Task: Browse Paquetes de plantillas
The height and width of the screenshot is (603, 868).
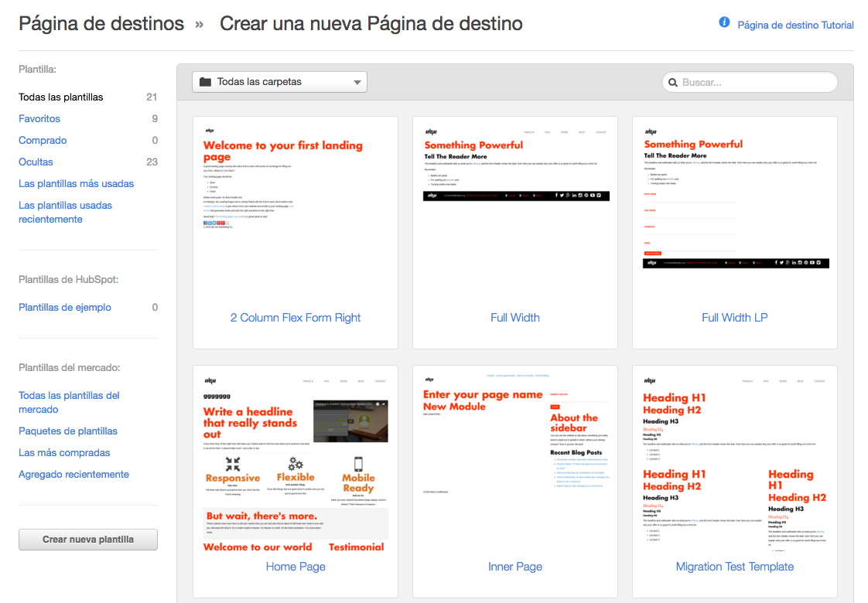Action: click(x=68, y=431)
